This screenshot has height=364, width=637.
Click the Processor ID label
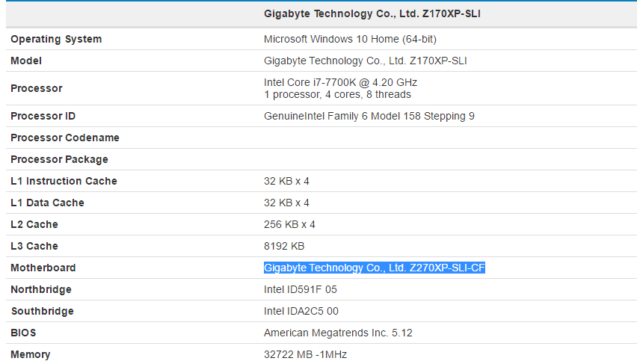pyautogui.click(x=43, y=116)
